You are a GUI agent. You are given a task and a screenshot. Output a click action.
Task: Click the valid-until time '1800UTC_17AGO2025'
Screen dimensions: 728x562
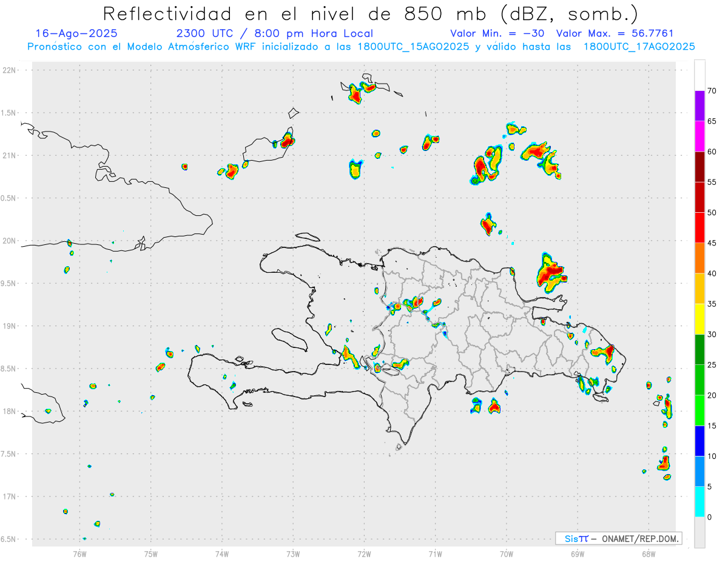(x=639, y=47)
